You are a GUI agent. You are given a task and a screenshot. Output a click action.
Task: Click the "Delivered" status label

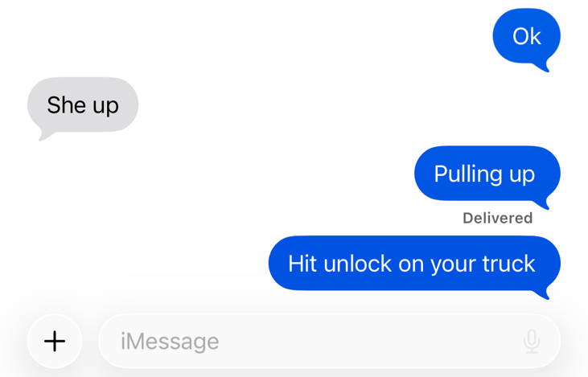click(x=498, y=218)
